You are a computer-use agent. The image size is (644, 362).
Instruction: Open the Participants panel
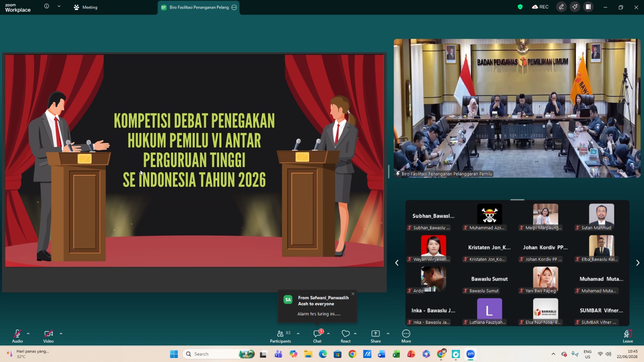point(281,336)
